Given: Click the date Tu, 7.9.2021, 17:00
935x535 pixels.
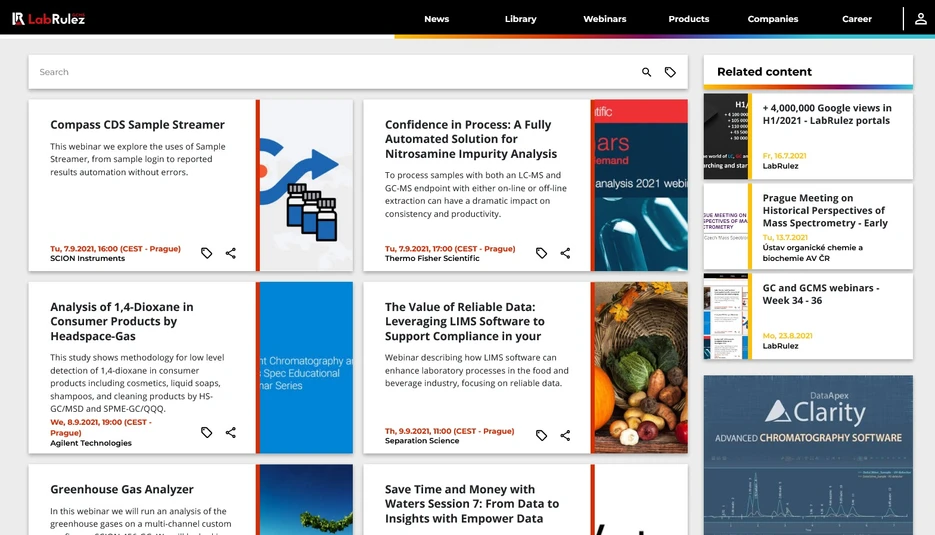Looking at the screenshot, I should pyautogui.click(x=450, y=249).
